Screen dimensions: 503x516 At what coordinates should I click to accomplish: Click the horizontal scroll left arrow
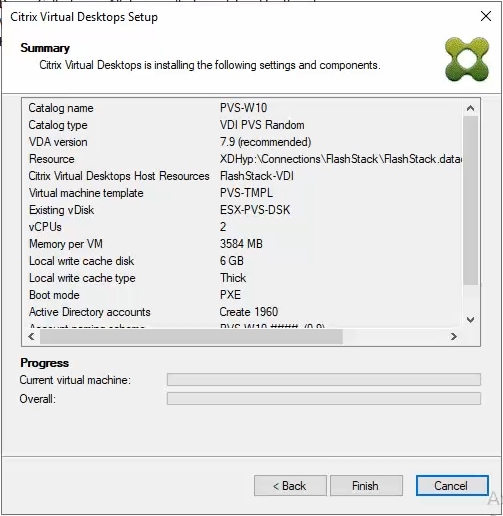[x=31, y=337]
